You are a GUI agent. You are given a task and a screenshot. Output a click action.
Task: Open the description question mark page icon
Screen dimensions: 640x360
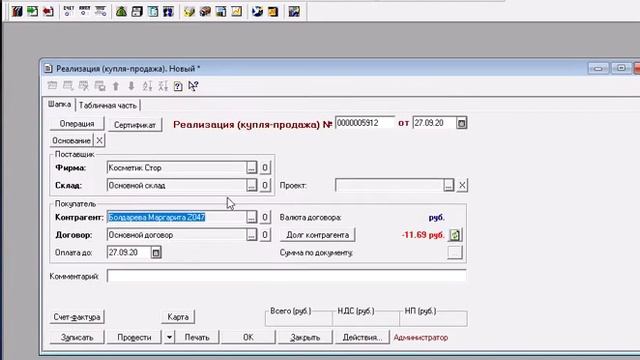pos(178,86)
